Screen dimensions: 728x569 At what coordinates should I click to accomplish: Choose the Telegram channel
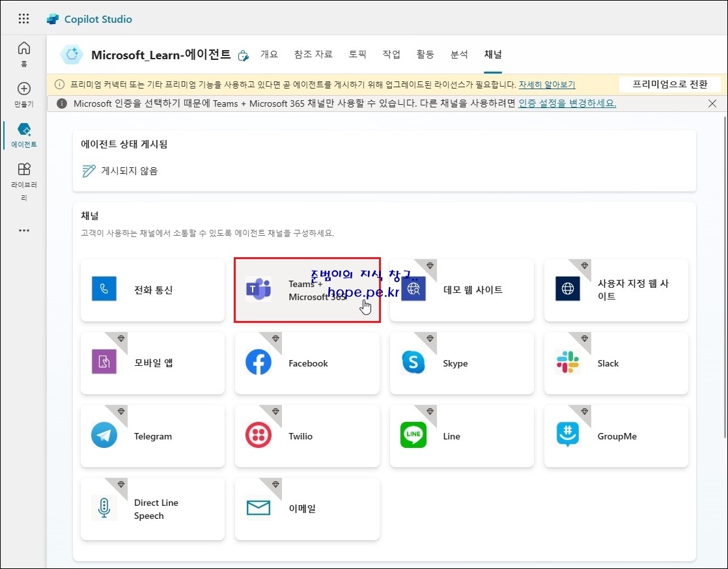click(x=152, y=436)
